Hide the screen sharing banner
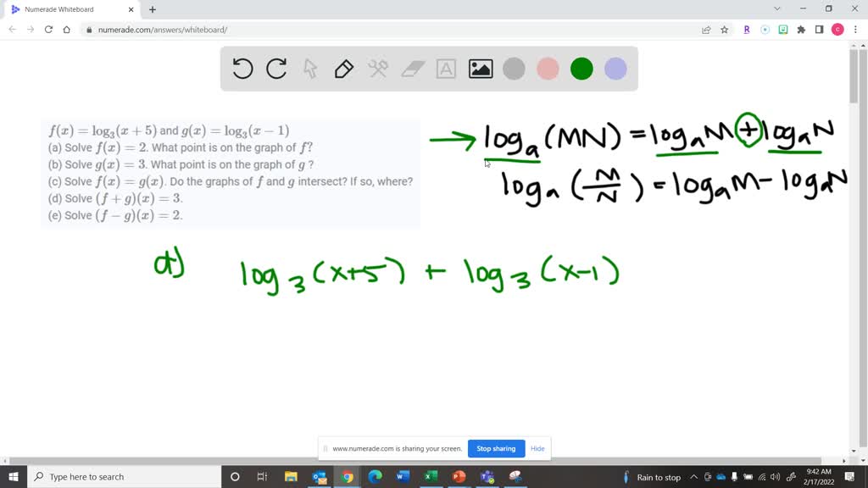This screenshot has height=488, width=868. (x=537, y=448)
